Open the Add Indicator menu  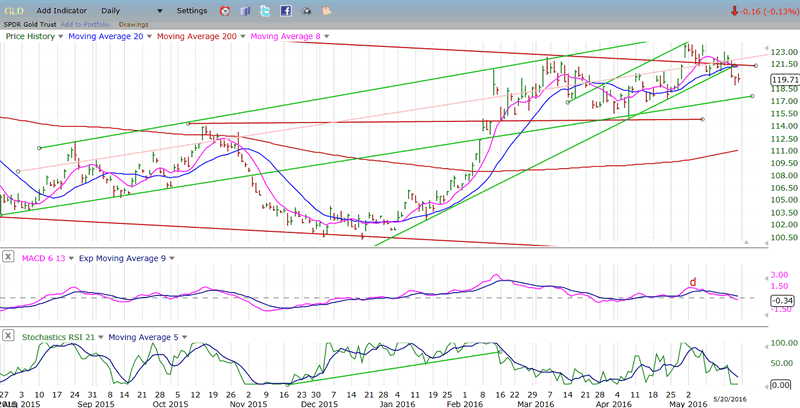[64, 11]
